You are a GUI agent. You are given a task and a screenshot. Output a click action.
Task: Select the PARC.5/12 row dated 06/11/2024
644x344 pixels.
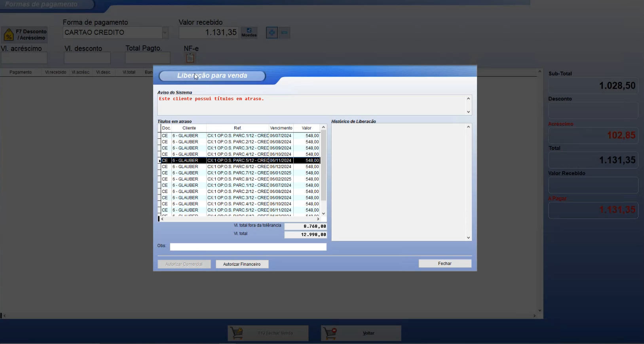point(237,161)
